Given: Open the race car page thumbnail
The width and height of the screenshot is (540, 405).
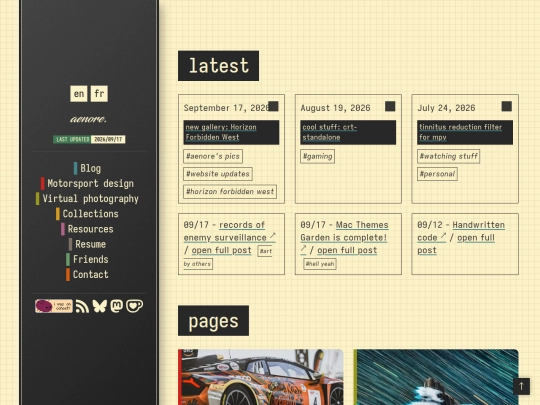Looking at the screenshot, I should tap(261, 377).
